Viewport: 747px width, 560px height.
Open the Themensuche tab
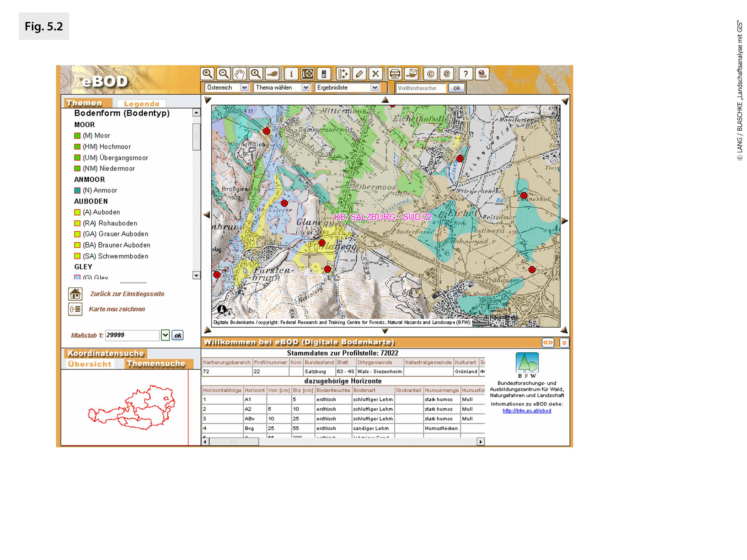[156, 364]
